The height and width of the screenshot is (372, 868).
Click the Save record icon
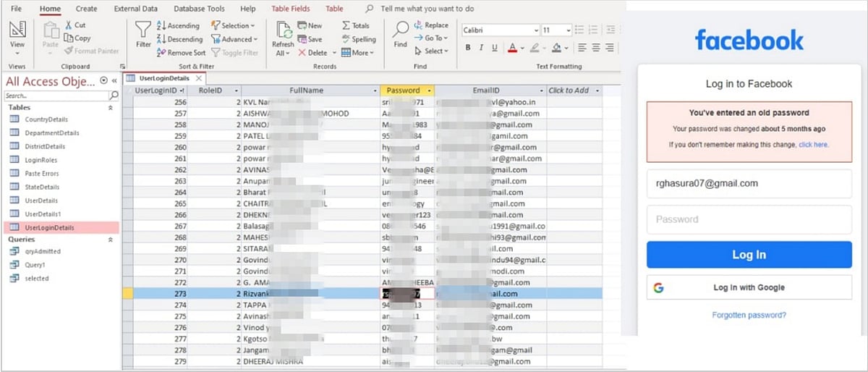coord(302,39)
